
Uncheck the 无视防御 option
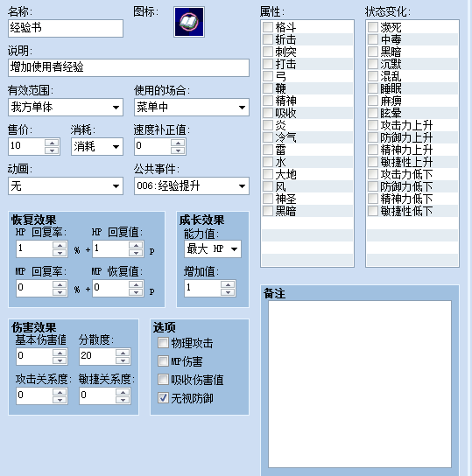[x=163, y=397]
